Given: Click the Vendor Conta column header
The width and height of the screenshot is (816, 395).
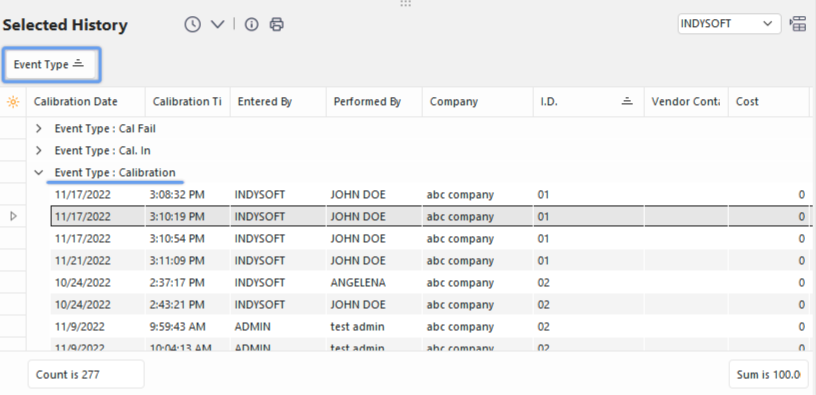Looking at the screenshot, I should point(686,102).
